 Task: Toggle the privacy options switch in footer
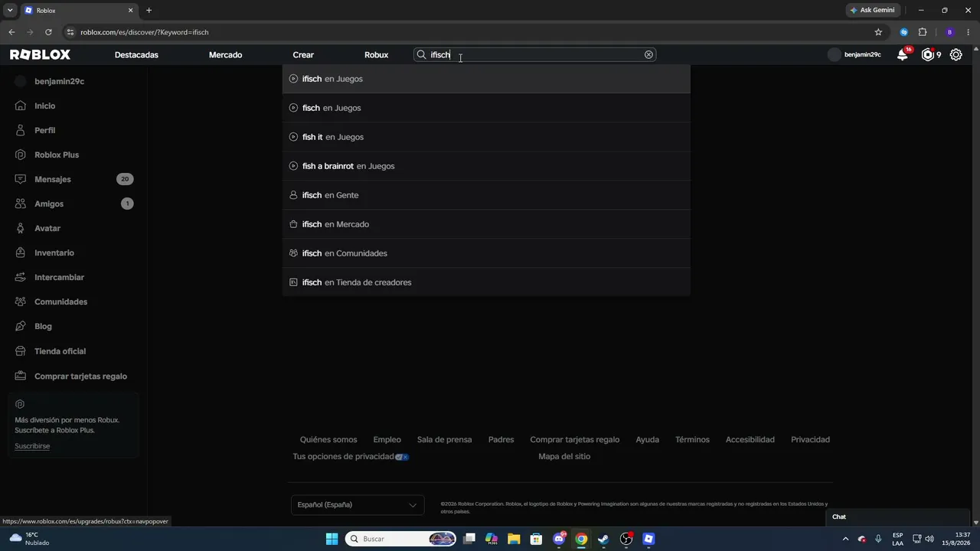point(402,457)
